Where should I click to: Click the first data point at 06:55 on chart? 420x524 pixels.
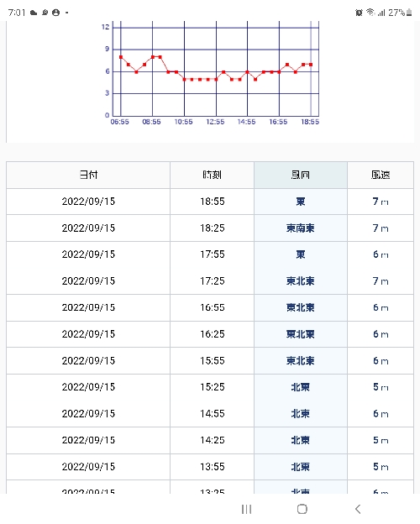121,57
